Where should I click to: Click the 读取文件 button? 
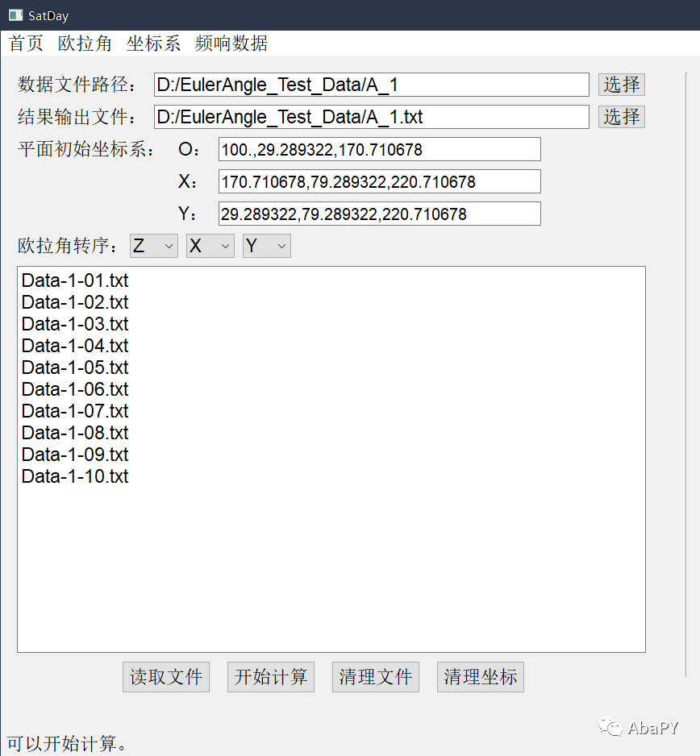(165, 676)
